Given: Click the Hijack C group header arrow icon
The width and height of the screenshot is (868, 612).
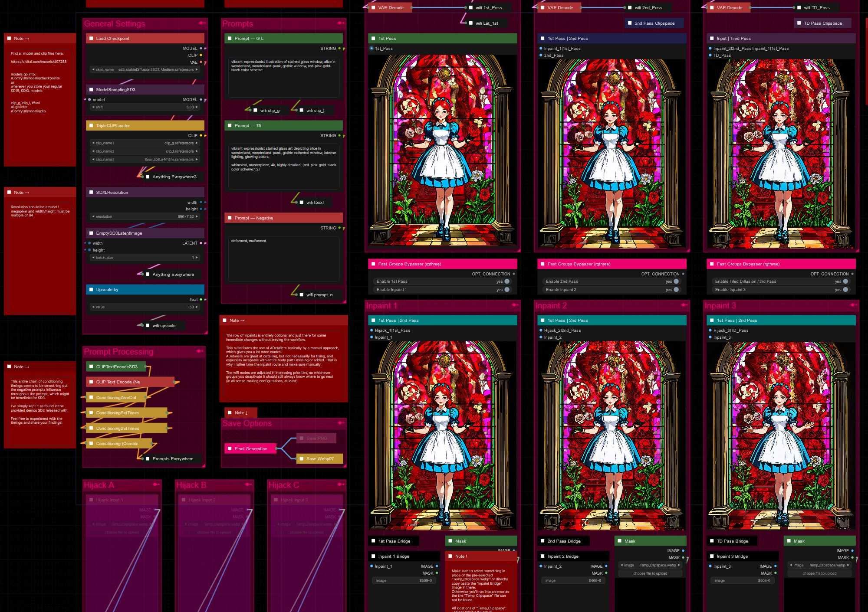Looking at the screenshot, I should [341, 484].
